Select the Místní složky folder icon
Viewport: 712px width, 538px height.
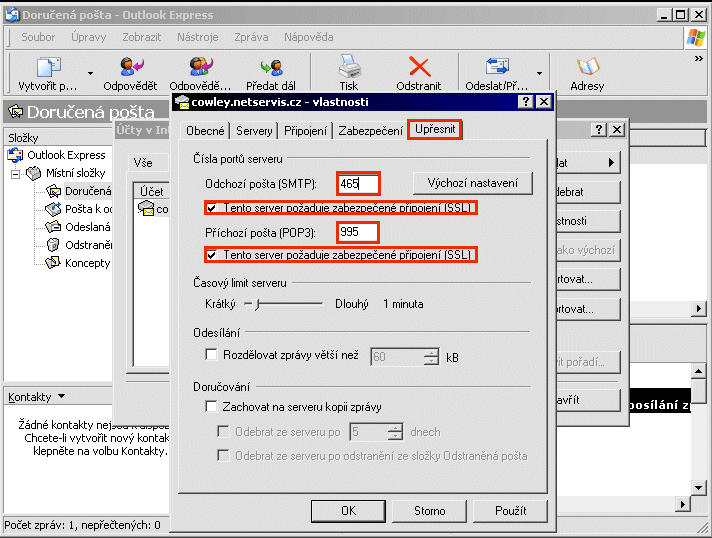[34, 173]
